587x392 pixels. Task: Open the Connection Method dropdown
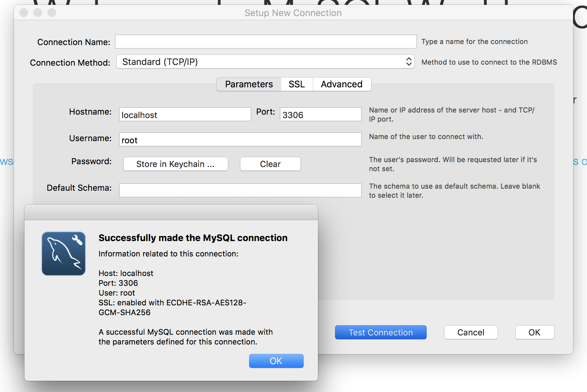click(266, 62)
